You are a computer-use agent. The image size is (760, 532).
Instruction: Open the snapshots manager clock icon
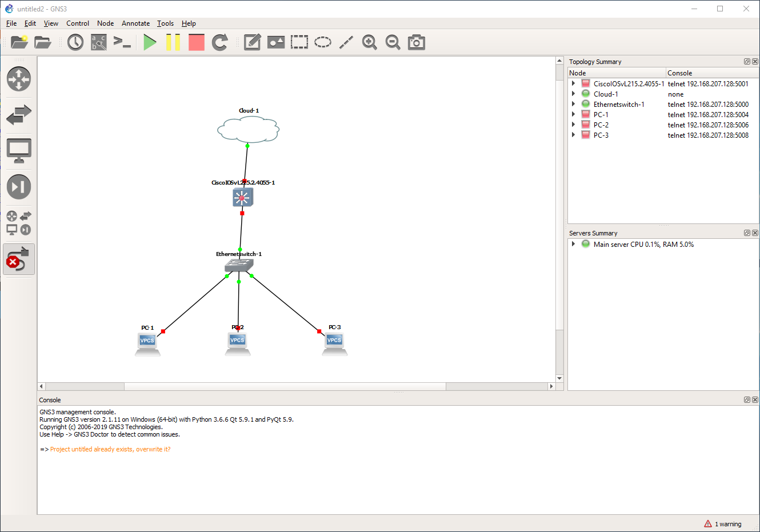point(75,42)
